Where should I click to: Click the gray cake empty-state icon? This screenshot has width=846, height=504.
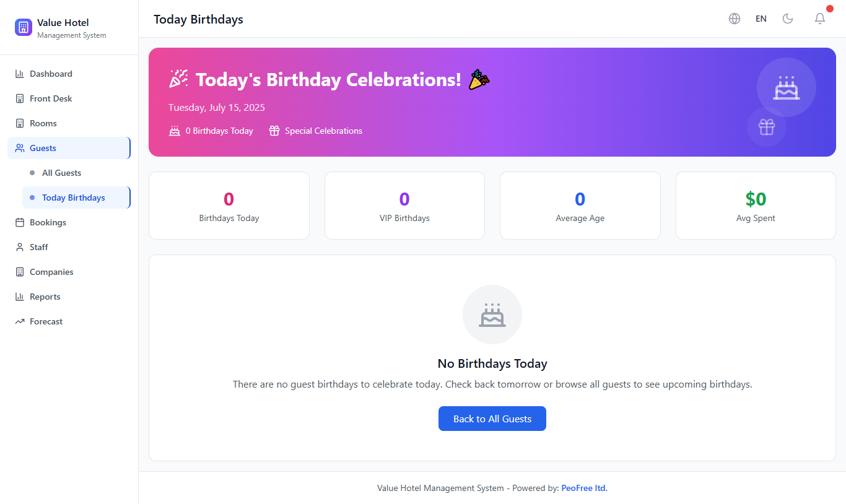(492, 315)
